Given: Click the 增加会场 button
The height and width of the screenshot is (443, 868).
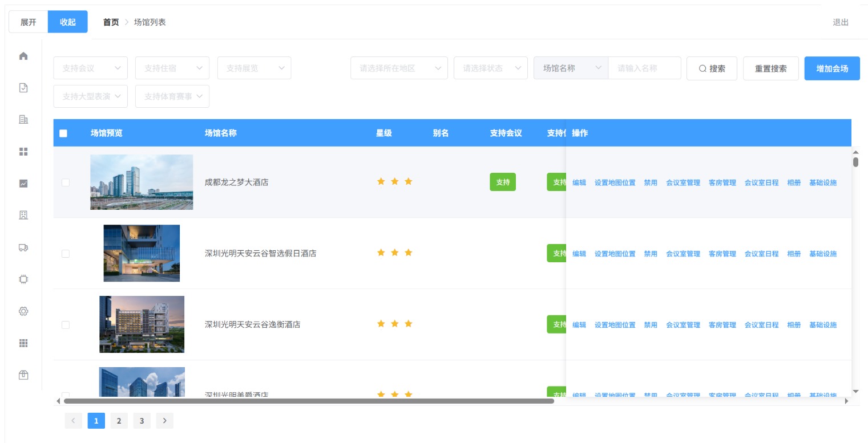Looking at the screenshot, I should 832,68.
